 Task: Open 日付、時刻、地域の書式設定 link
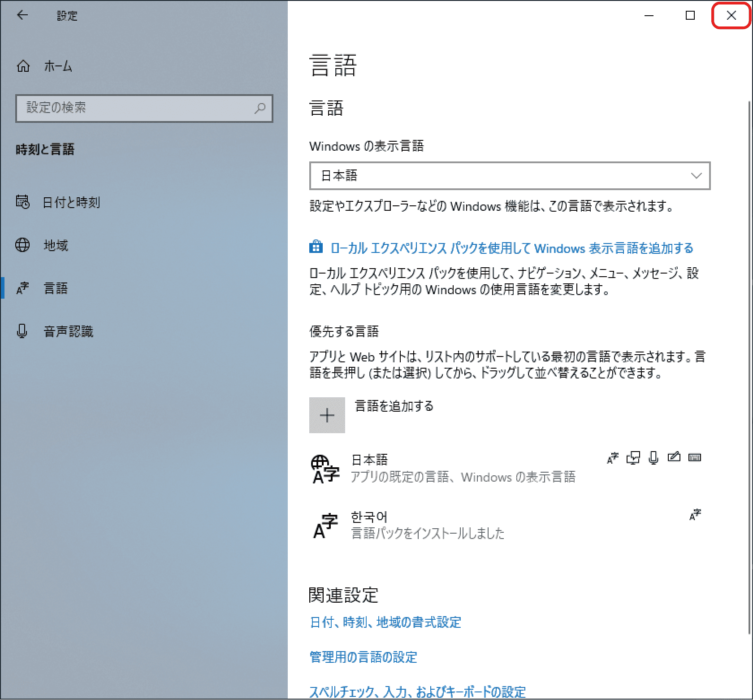(385, 622)
